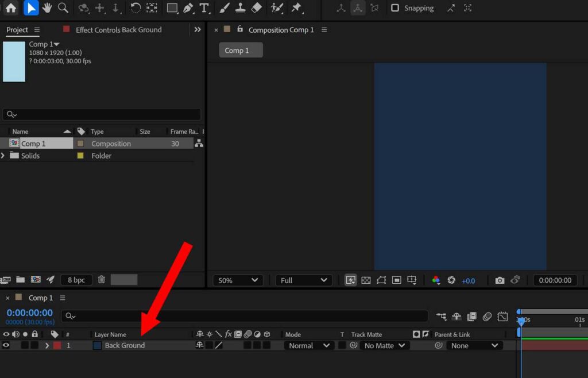
Task: Select the Brush tool
Action: [x=225, y=8]
